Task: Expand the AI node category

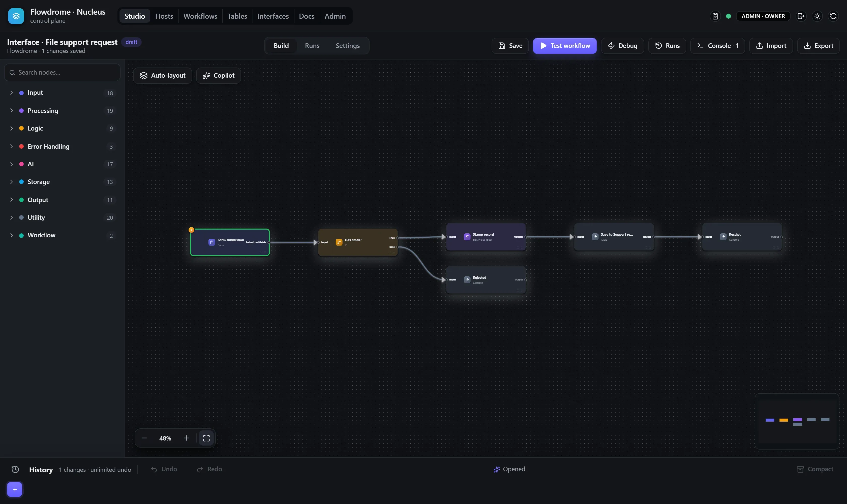Action: [12, 164]
